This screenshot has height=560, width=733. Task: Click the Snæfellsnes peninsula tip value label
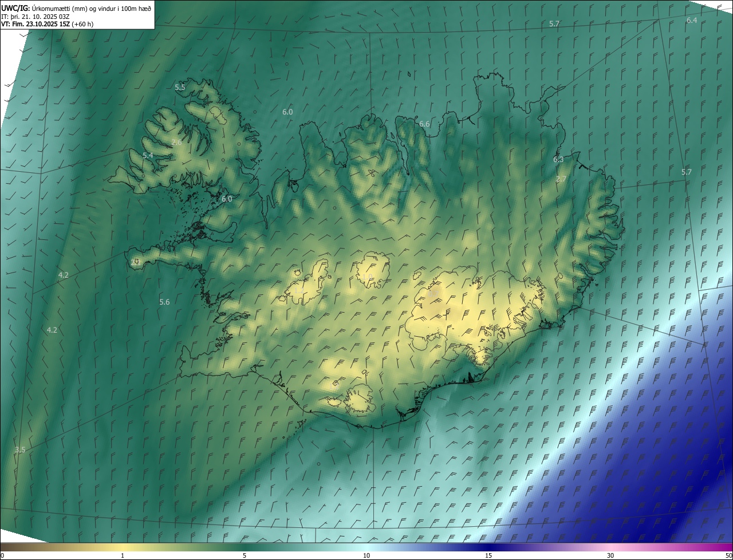(x=136, y=262)
